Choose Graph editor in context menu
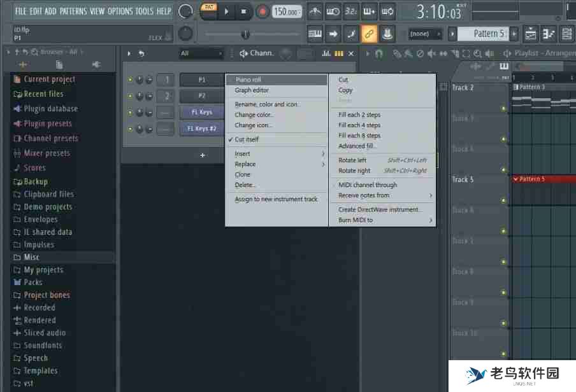This screenshot has width=576, height=392. (x=277, y=90)
